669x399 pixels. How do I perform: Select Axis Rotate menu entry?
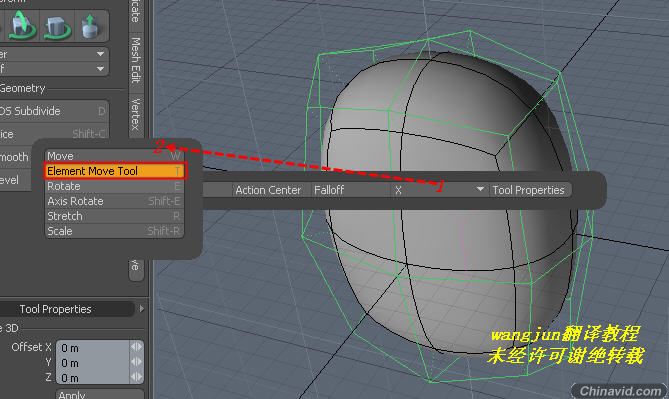[114, 201]
